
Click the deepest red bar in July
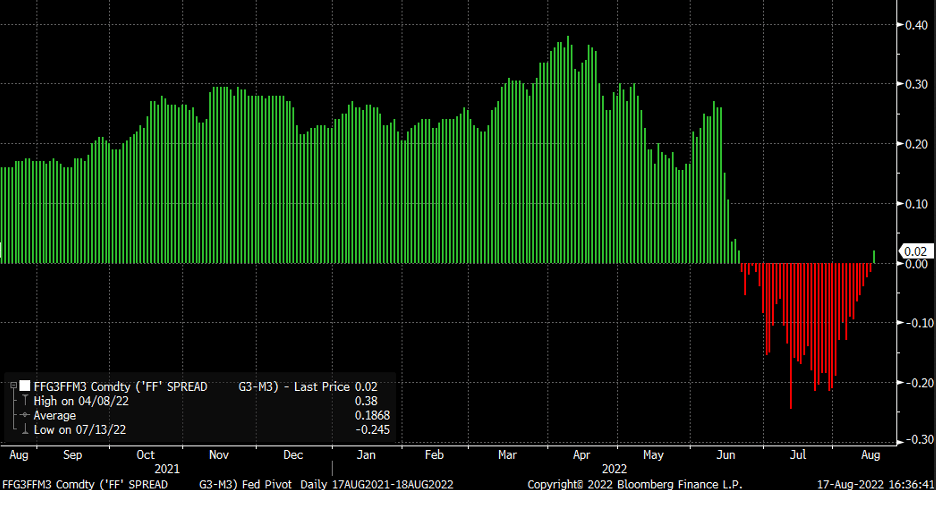791,336
